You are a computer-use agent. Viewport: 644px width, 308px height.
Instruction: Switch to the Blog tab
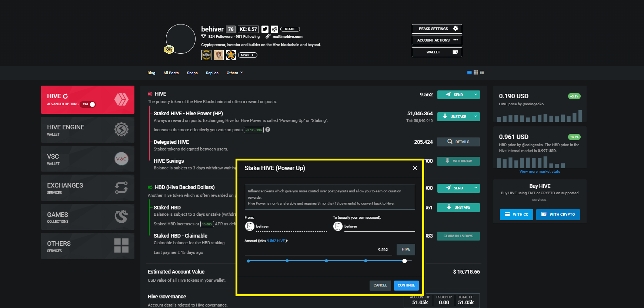coord(151,73)
